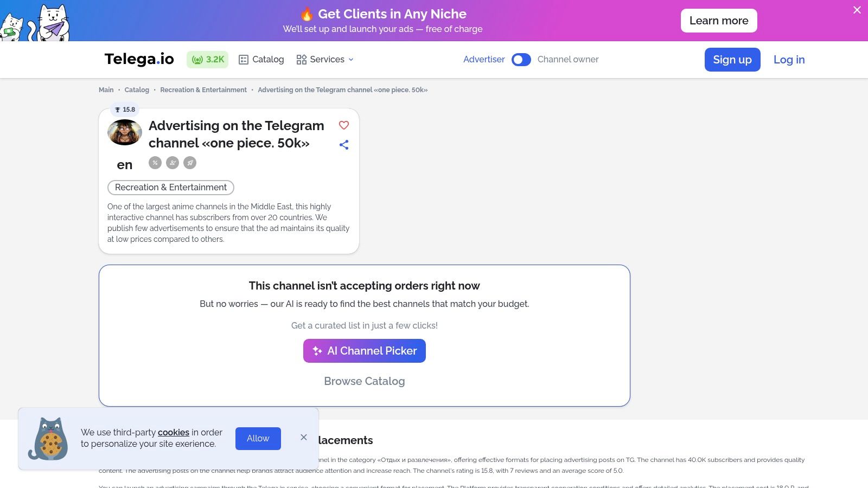Click the subscribers badge icon
The height and width of the screenshot is (488, 868).
[x=173, y=163]
